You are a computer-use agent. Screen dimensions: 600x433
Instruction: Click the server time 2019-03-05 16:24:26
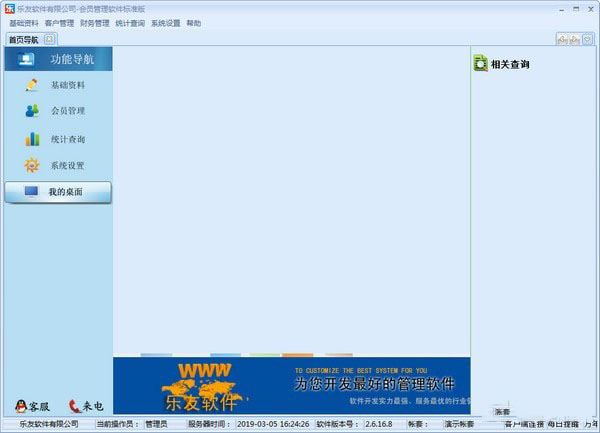[x=273, y=424]
